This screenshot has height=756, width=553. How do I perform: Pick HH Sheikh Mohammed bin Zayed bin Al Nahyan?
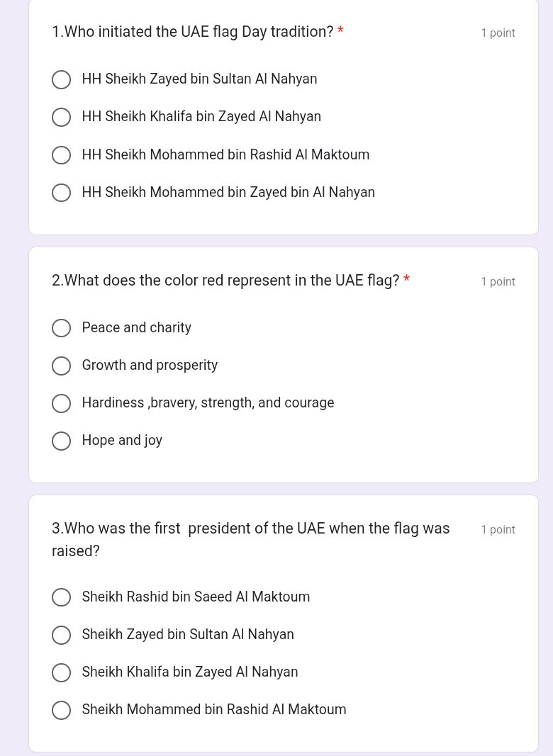tap(61, 192)
